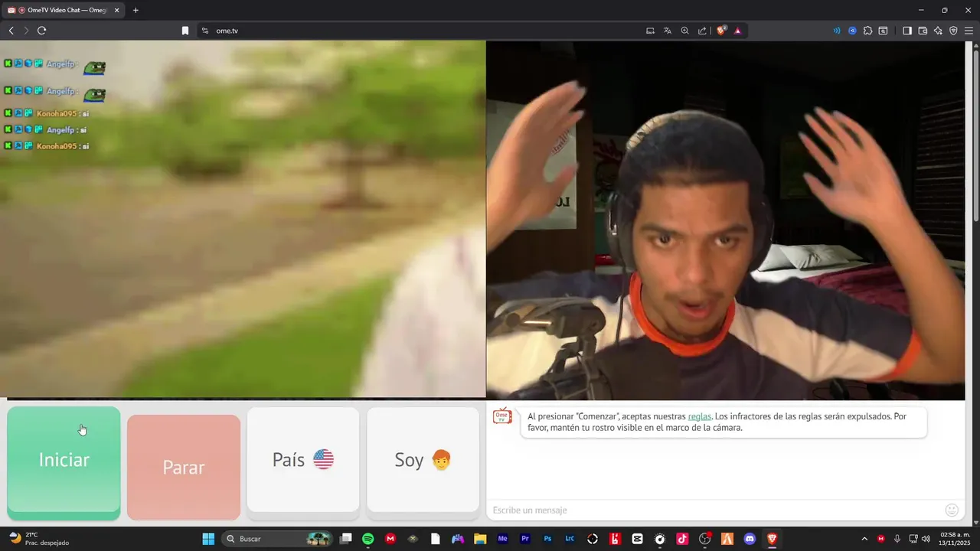The image size is (980, 551).
Task: Open the browser hamburger menu
Action: (969, 31)
